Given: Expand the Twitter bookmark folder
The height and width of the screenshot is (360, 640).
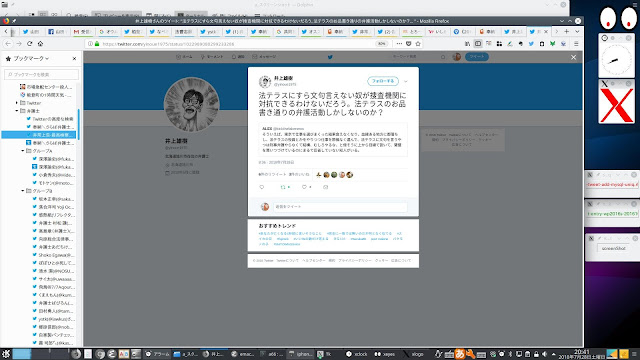Looking at the screenshot, I should coord(17,103).
